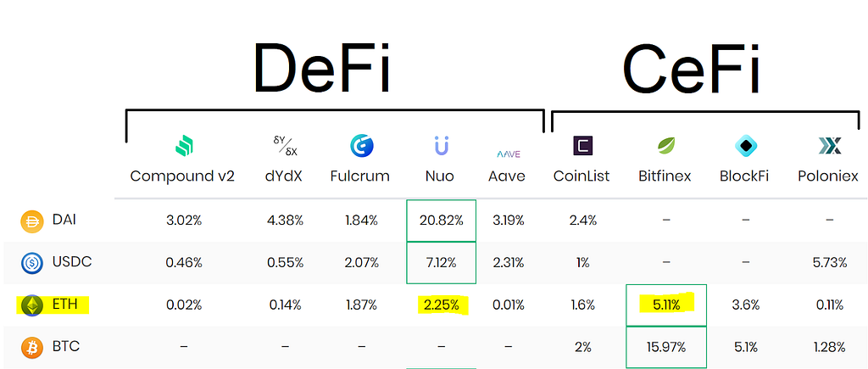Click Nuo's highlighted 2.25% ETH rate
This screenshot has height=369, width=868.
click(441, 305)
